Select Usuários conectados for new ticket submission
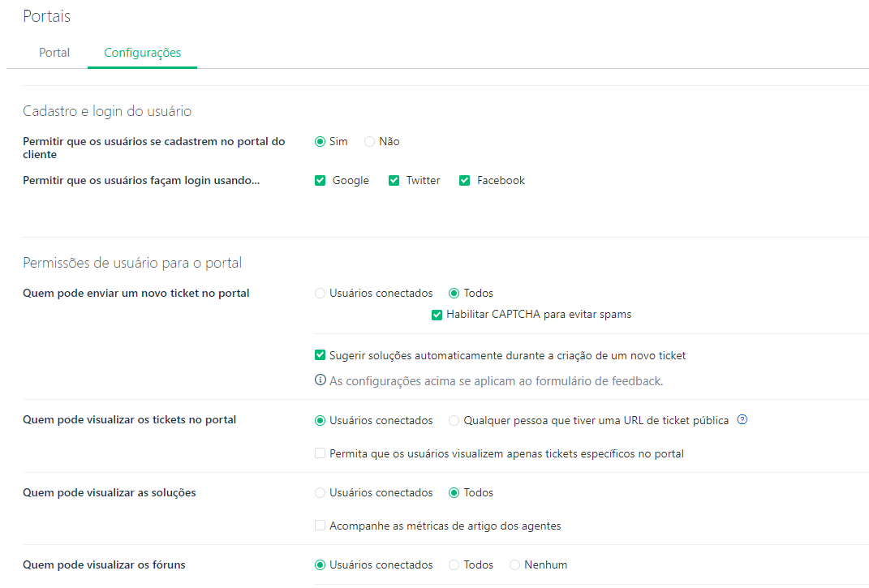 click(320, 293)
